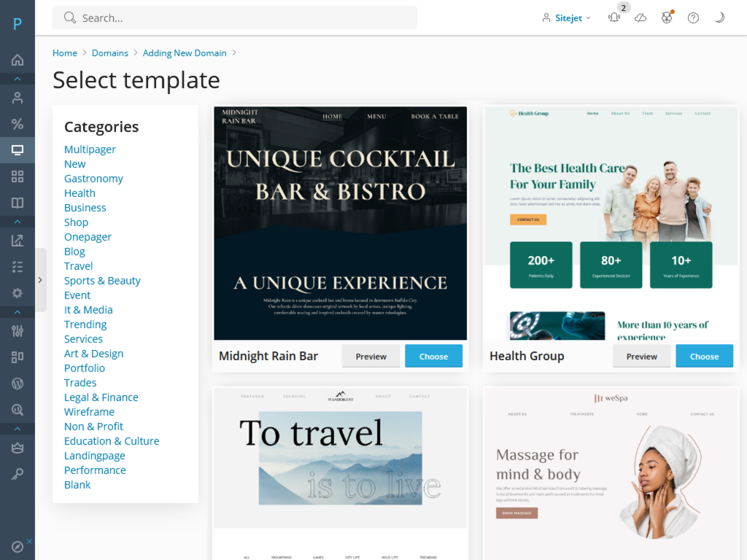
Task: Click the help question mark icon
Action: coord(692,17)
